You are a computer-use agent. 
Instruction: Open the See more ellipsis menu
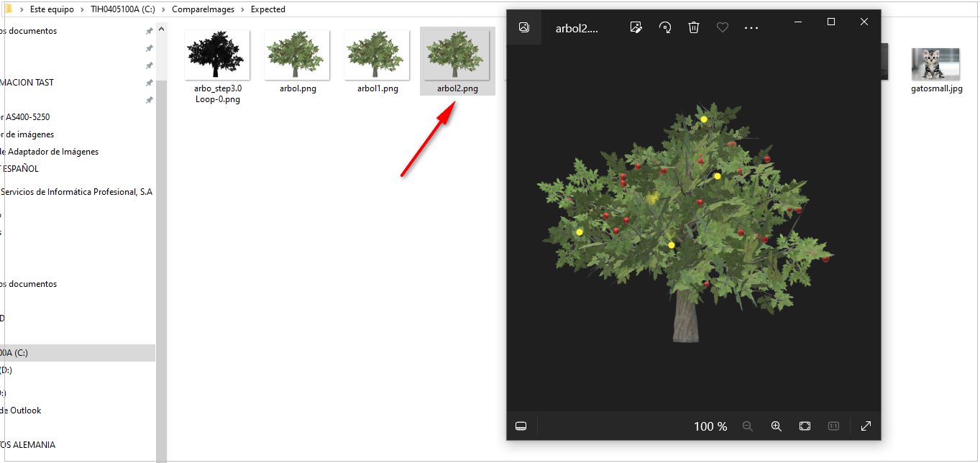[751, 27]
